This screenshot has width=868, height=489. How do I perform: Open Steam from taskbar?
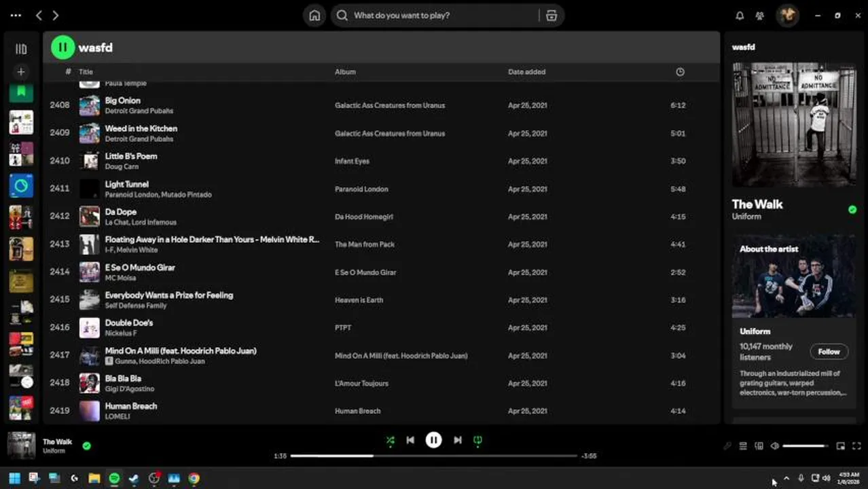coord(134,478)
